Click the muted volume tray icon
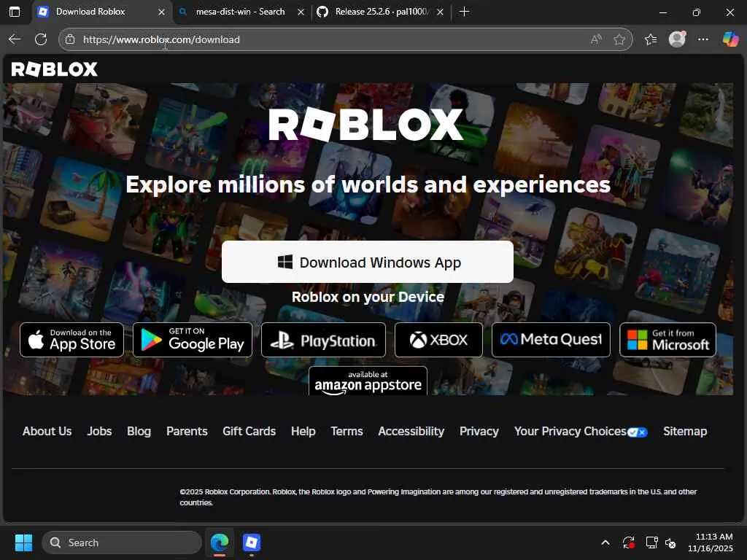The height and width of the screenshot is (560, 747). pyautogui.click(x=670, y=542)
